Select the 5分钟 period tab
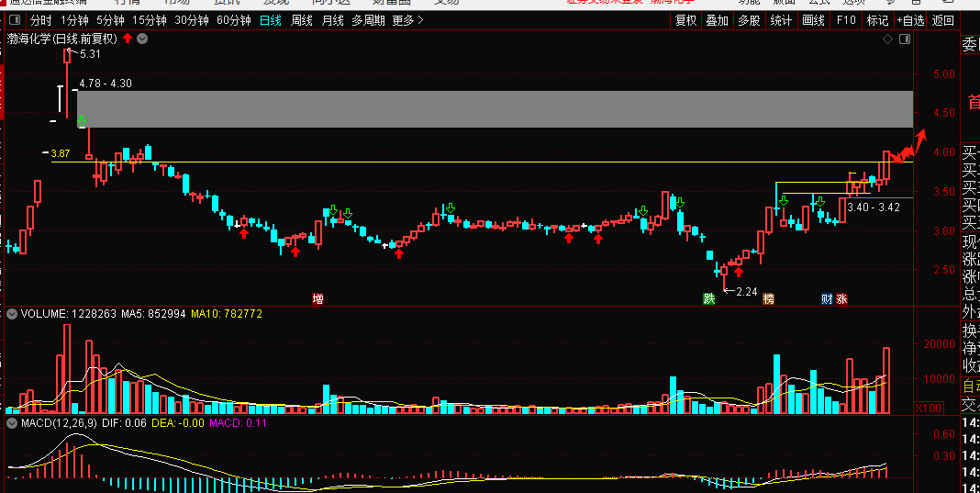980x493 pixels. pyautogui.click(x=110, y=20)
